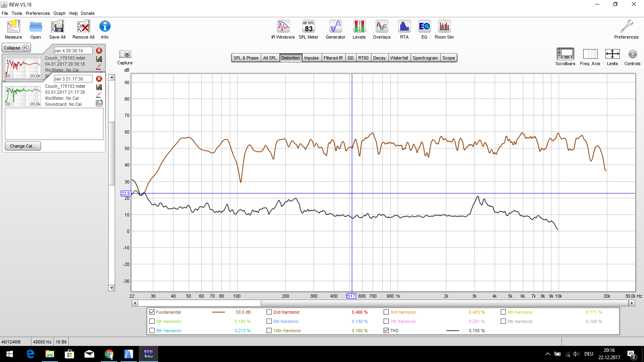Remove All measurements
The image size is (644, 362).
pos(83,30)
